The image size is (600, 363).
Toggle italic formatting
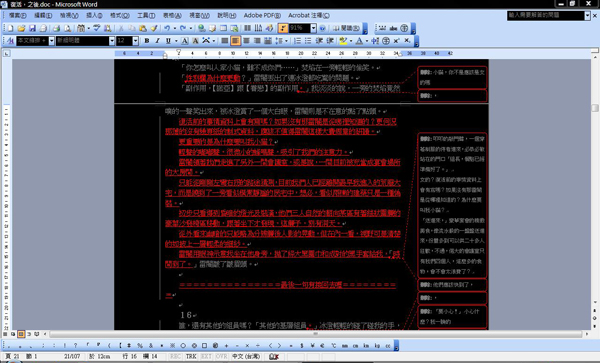(157, 41)
